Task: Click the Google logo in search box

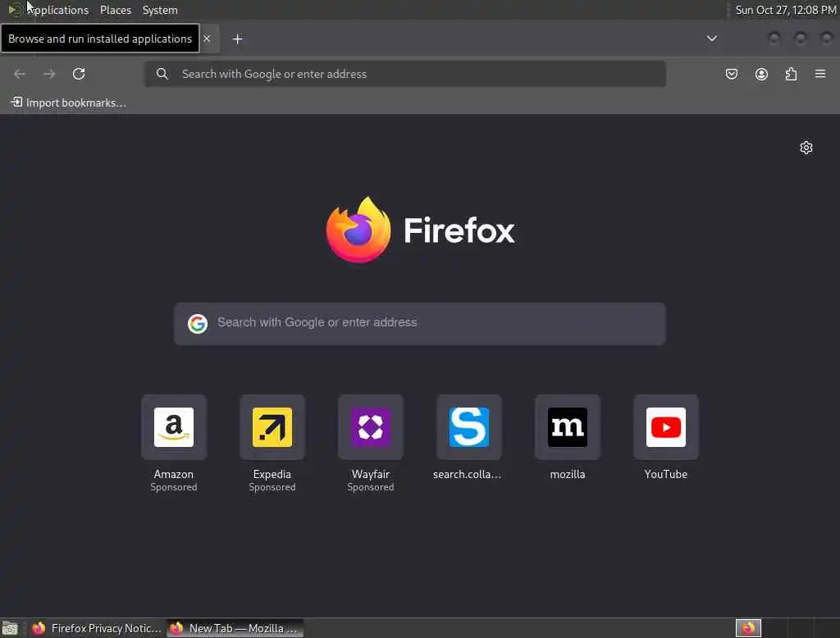Action: [198, 324]
